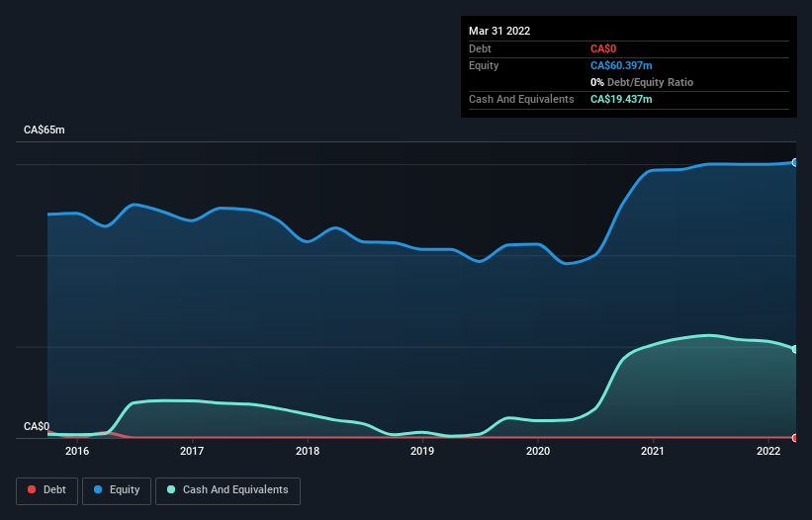Toggle Cash And Equivalents legend button
812x520 pixels.
coord(227,490)
